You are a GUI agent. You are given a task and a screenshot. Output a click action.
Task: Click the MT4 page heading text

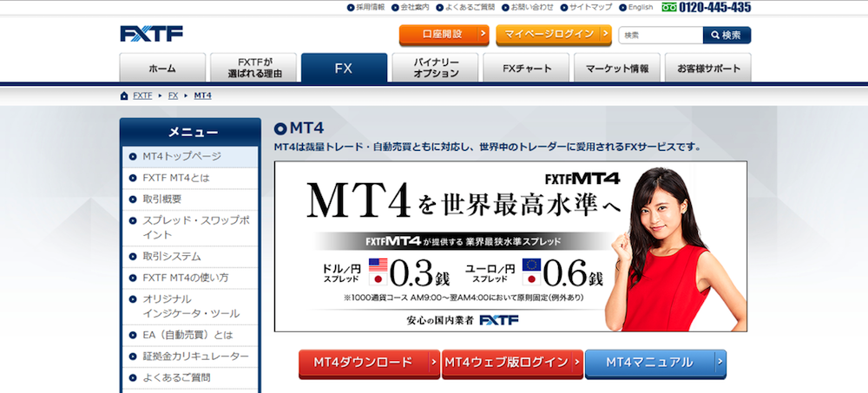tap(306, 129)
